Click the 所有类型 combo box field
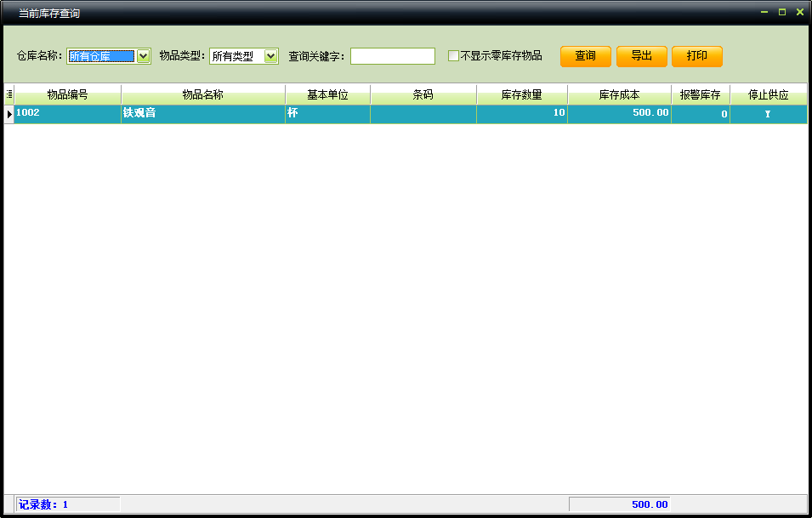 click(244, 56)
